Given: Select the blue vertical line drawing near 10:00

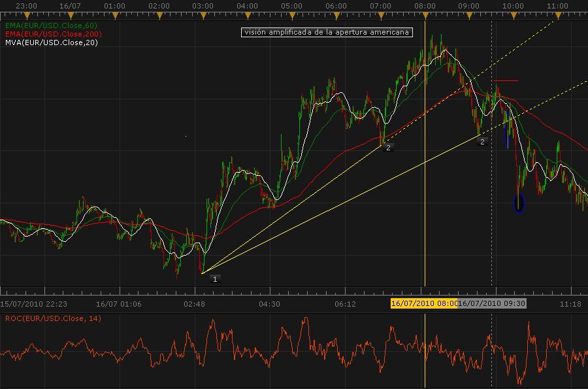Looking at the screenshot, I should click(x=507, y=129).
